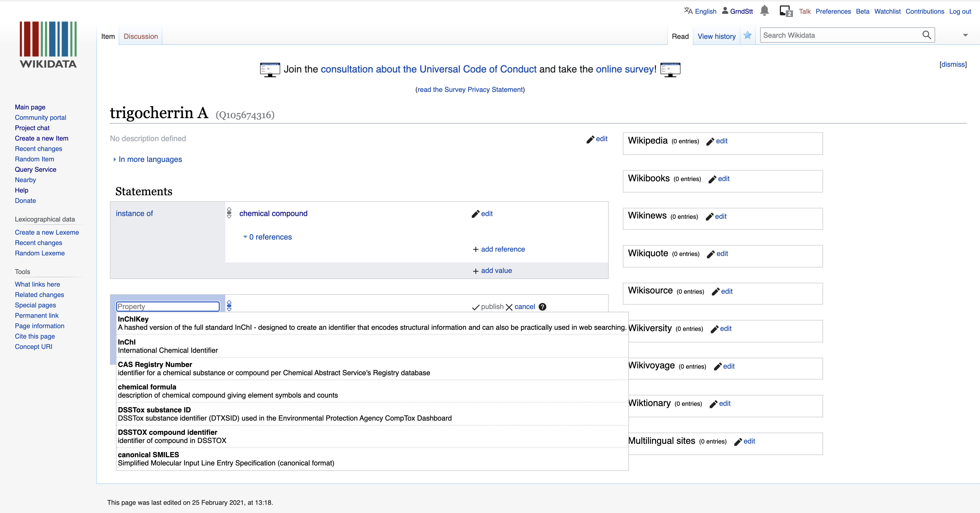
Task: Open What links here tool
Action: (x=37, y=285)
